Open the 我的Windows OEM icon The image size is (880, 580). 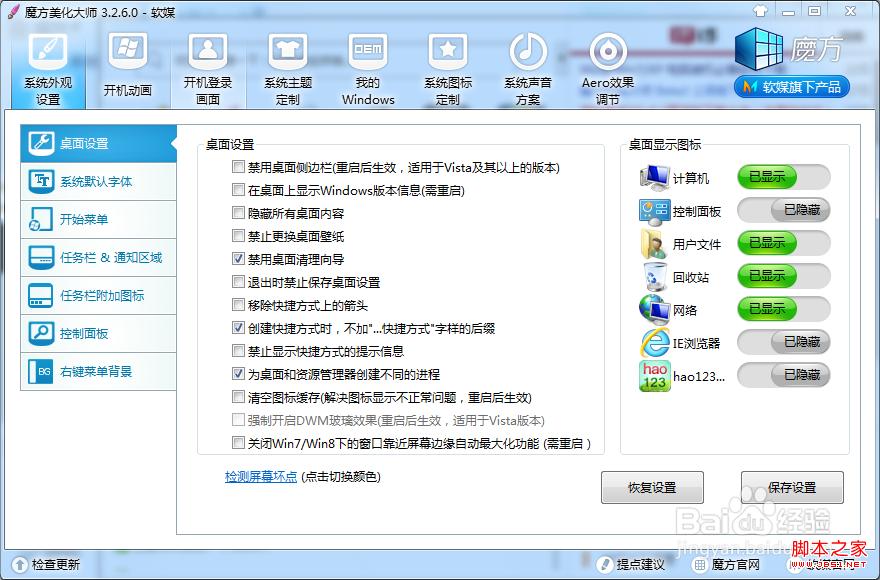tap(368, 52)
